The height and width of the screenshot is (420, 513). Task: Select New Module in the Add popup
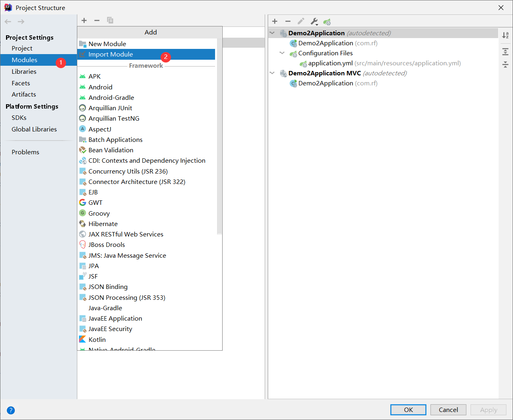click(146, 44)
